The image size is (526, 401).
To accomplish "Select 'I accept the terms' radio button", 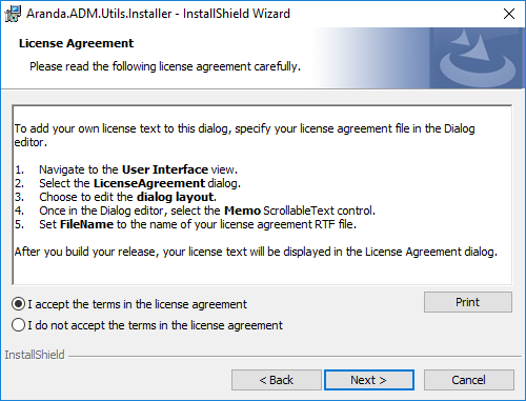I will [x=18, y=304].
